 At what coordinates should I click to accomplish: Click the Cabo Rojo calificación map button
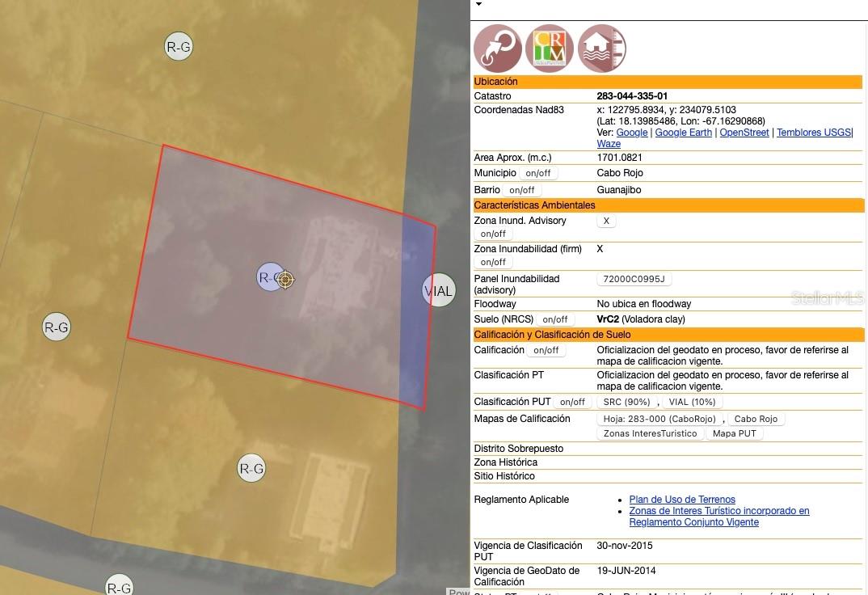(x=756, y=419)
